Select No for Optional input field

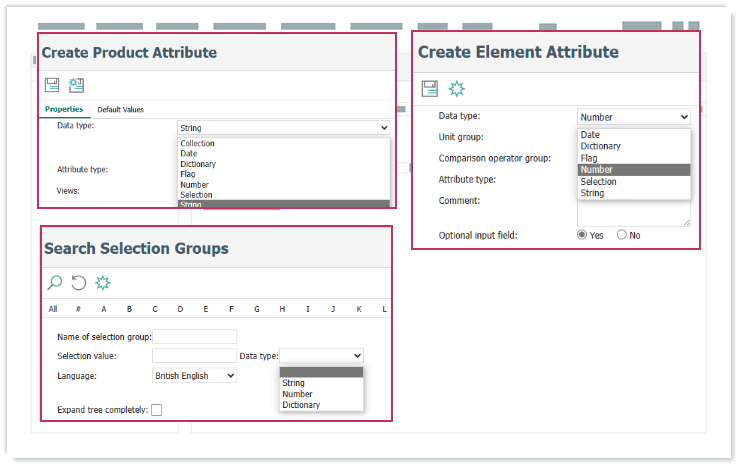pos(621,235)
